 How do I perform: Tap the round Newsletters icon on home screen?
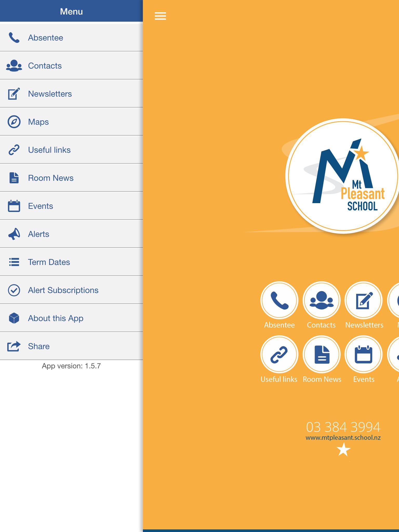pos(364,300)
